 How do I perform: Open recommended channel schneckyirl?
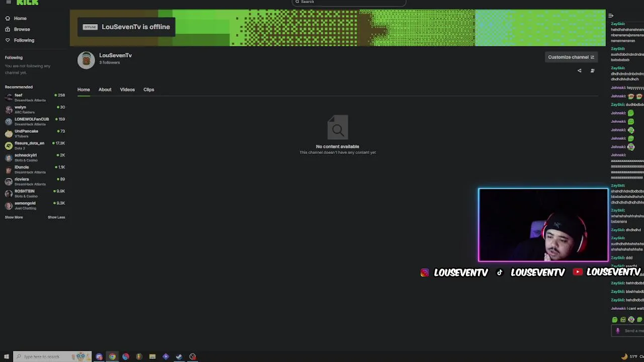click(35, 157)
